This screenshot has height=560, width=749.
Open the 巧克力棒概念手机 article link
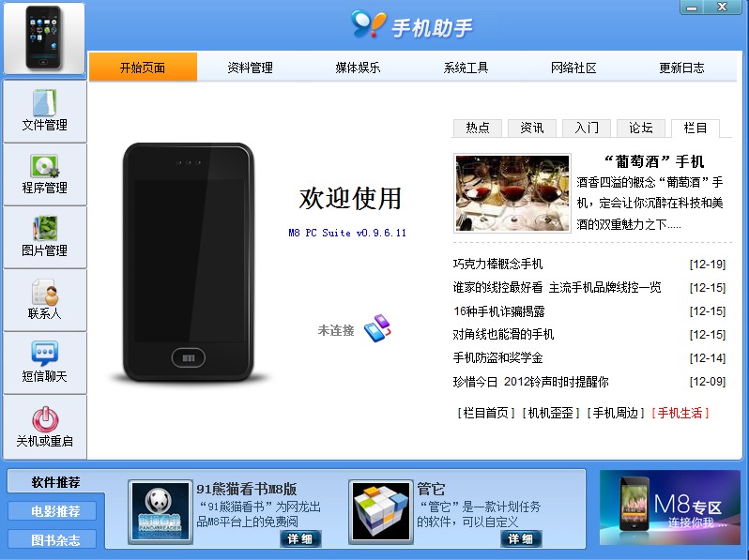[497, 264]
